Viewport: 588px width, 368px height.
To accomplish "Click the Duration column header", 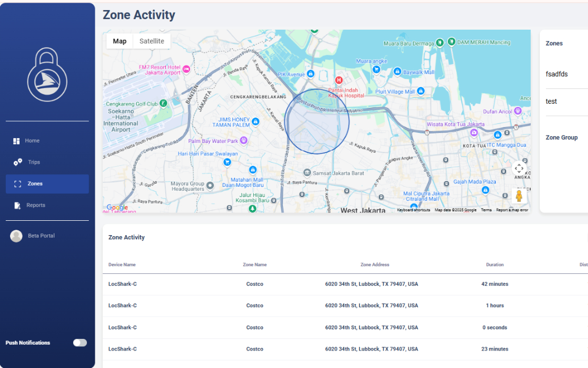I will tap(495, 265).
